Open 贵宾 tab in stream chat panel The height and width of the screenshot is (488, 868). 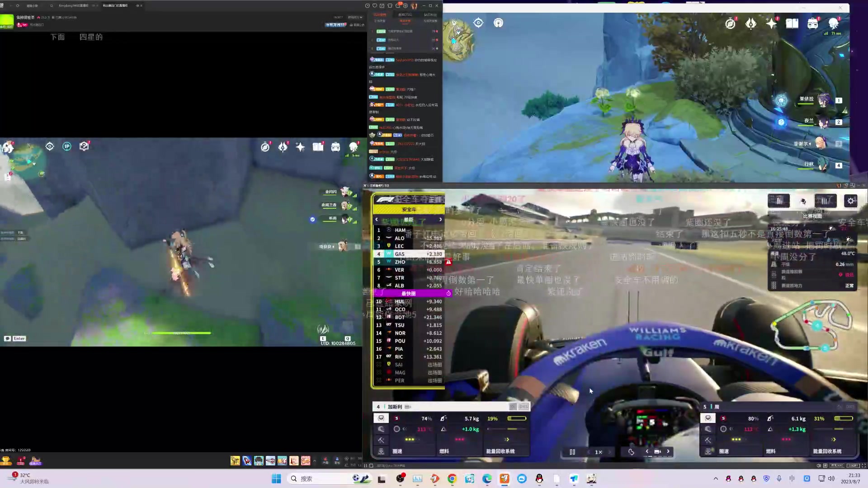[405, 15]
